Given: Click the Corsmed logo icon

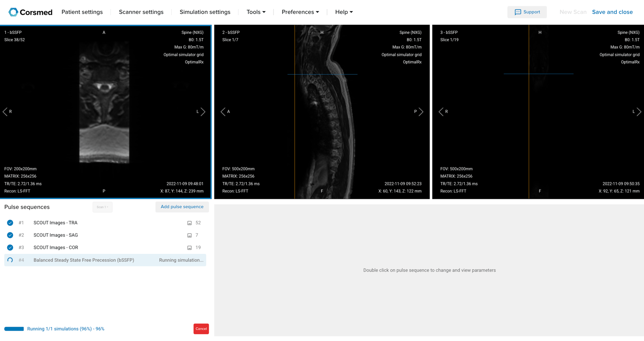Looking at the screenshot, I should coord(13,12).
